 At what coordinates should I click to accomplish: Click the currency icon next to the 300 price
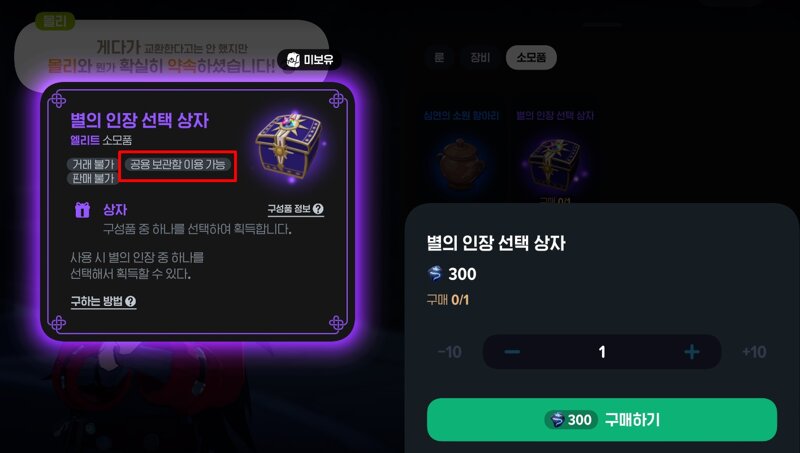435,273
